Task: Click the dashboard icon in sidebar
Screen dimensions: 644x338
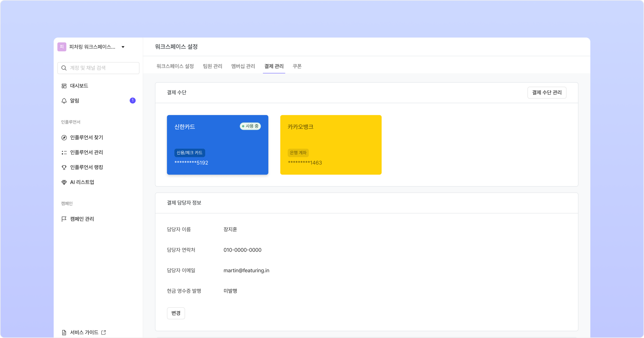Action: [64, 86]
